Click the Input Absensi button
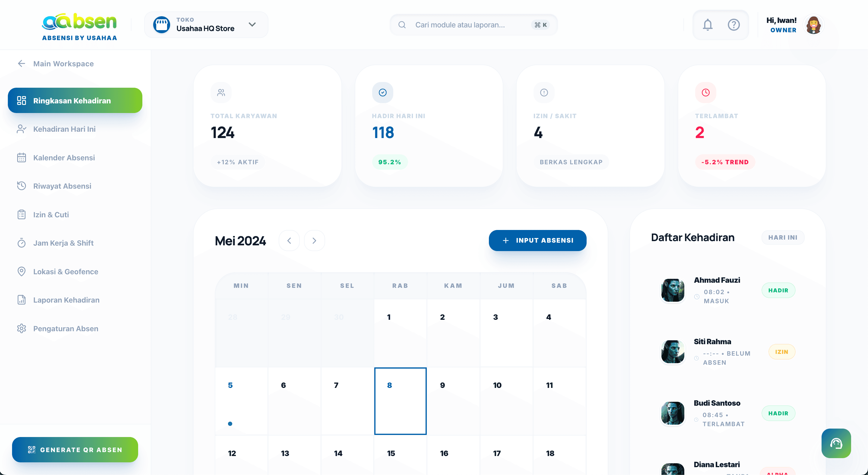868x475 pixels. pyautogui.click(x=537, y=240)
